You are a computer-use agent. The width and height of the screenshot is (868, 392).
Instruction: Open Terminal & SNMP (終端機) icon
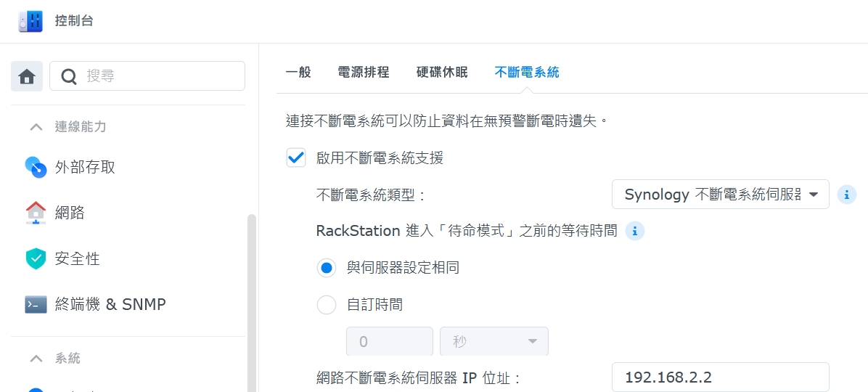point(36,304)
